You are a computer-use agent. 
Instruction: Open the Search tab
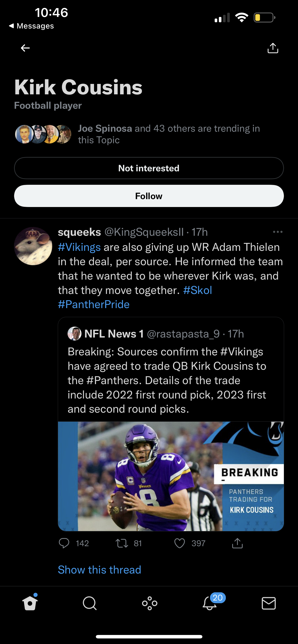pos(90,603)
